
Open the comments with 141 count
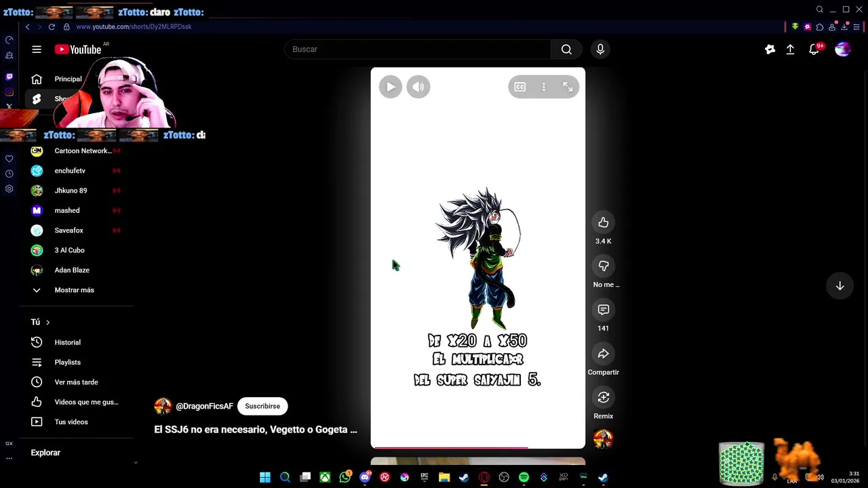pyautogui.click(x=604, y=310)
